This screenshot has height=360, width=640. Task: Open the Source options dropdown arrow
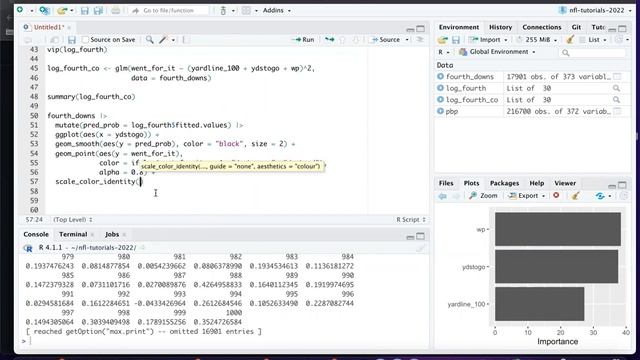click(x=407, y=40)
